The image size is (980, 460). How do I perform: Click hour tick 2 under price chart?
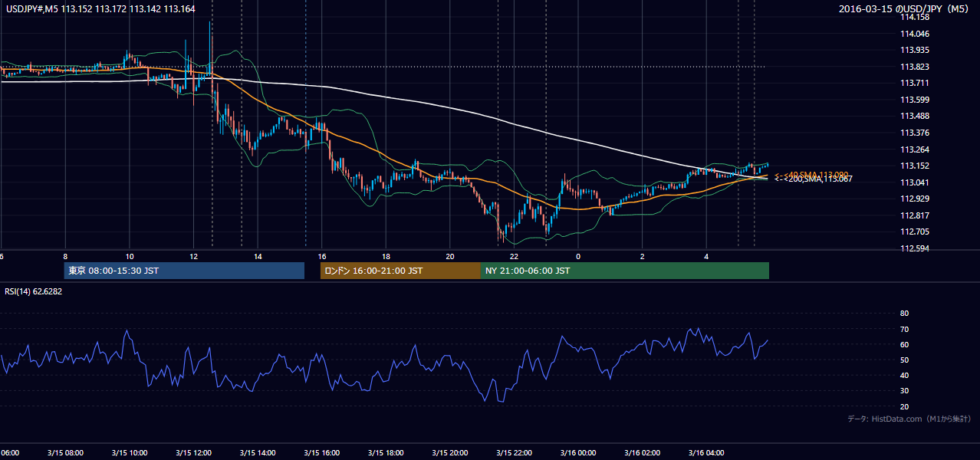[642, 256]
